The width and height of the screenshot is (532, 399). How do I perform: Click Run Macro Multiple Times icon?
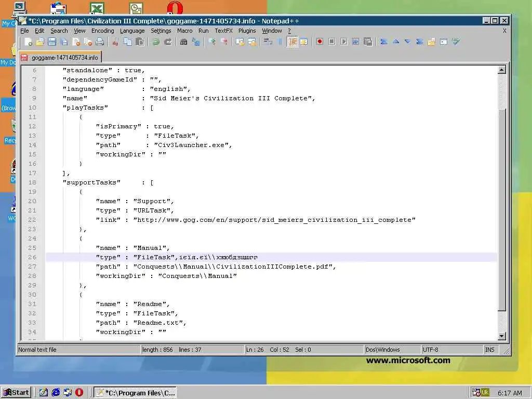pyautogui.click(x=355, y=42)
